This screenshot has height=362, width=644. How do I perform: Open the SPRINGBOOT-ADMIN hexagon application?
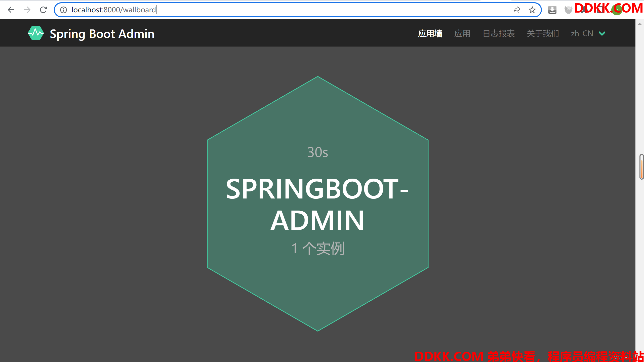[317, 204]
